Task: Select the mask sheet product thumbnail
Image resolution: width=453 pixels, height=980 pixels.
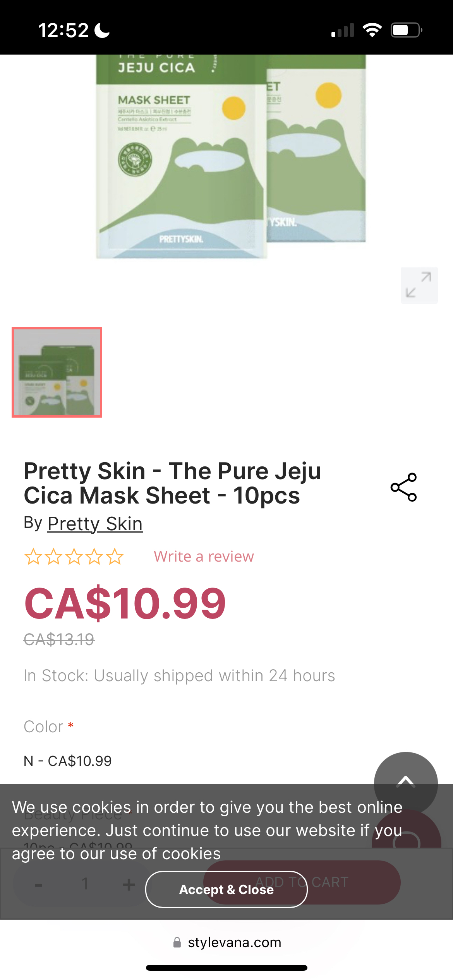Action: (57, 372)
